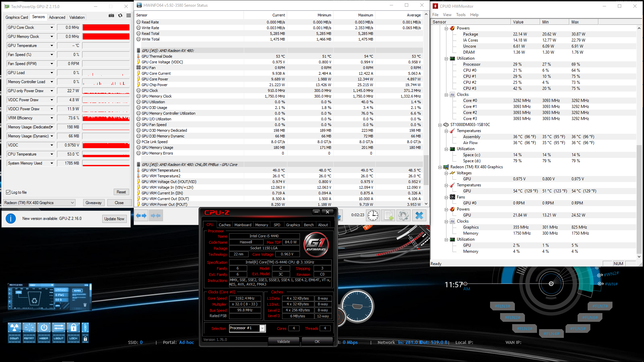This screenshot has height=362, width=644.
Task: Open the Memory tab in CPU-Z
Action: click(x=262, y=225)
